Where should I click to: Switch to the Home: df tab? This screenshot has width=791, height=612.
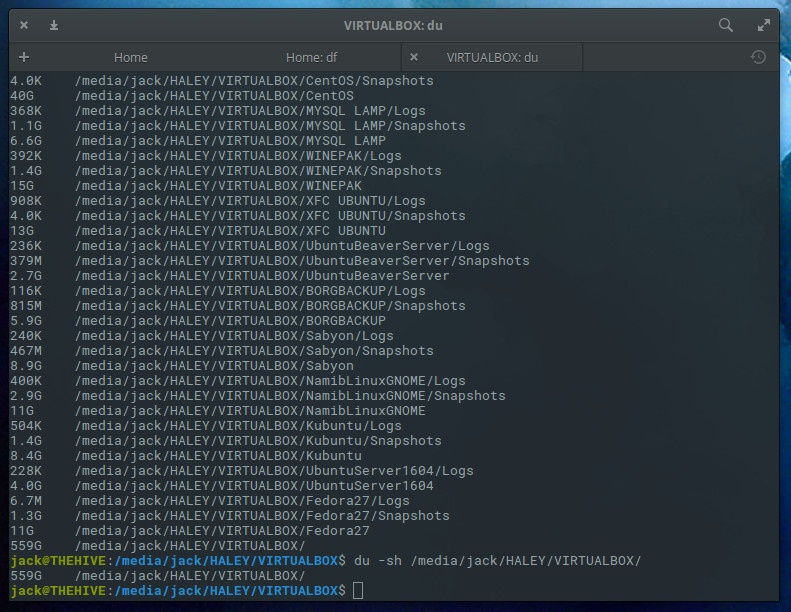click(311, 57)
